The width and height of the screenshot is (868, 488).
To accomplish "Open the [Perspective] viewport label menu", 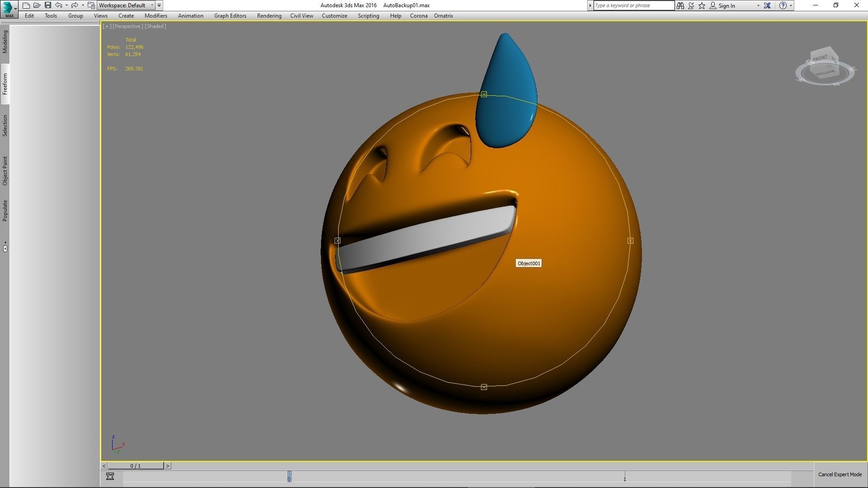I will pyautogui.click(x=128, y=26).
